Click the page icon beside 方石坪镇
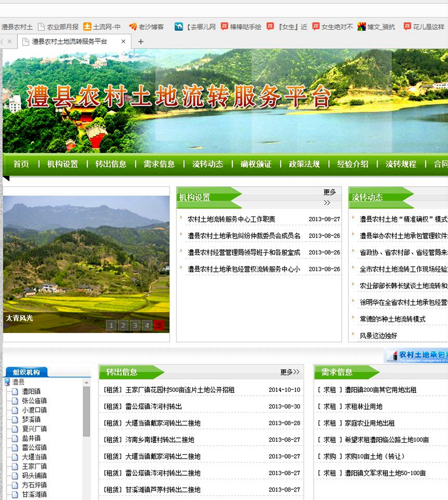Image resolution: width=448 pixels, height=500 pixels. tap(15, 485)
